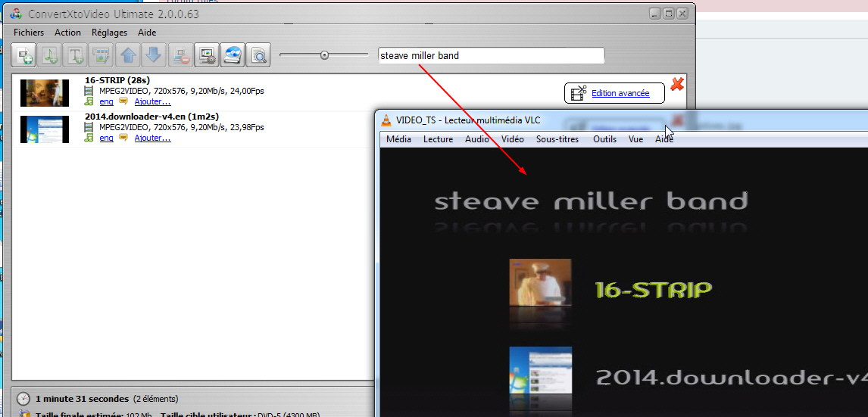Viewport: 868px width, 417px height.
Task: Play green 16-STRIP title in VLC menu
Action: (x=653, y=289)
